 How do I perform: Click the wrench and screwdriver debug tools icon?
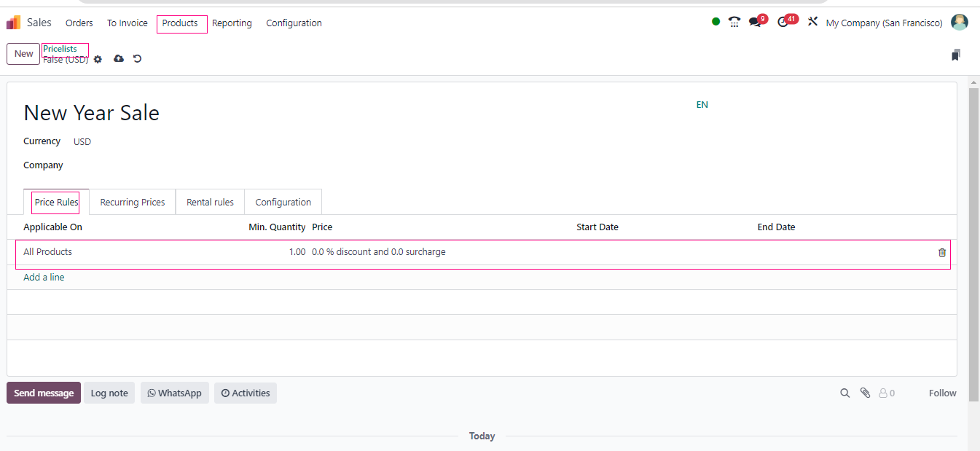[812, 23]
